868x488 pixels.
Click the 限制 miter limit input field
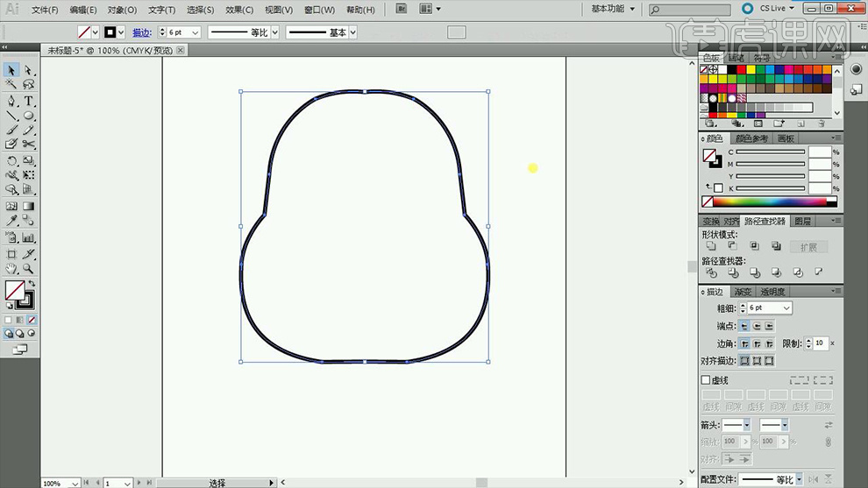click(819, 343)
